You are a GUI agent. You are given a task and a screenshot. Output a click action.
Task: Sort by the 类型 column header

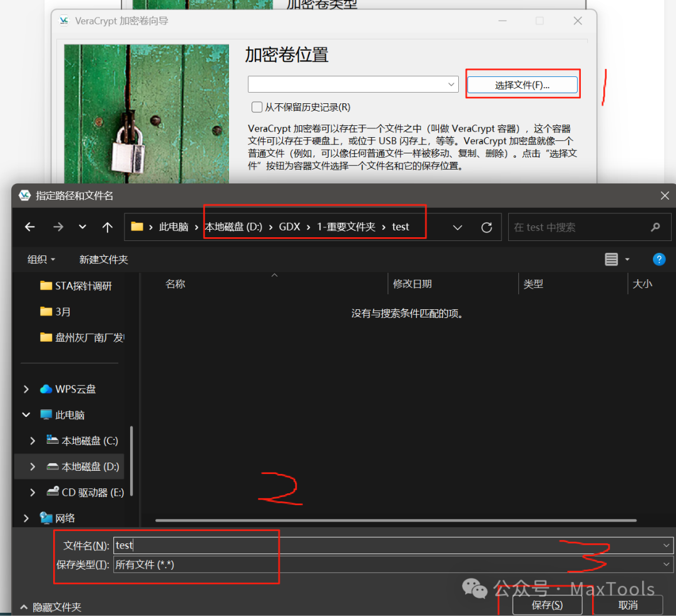pos(533,284)
